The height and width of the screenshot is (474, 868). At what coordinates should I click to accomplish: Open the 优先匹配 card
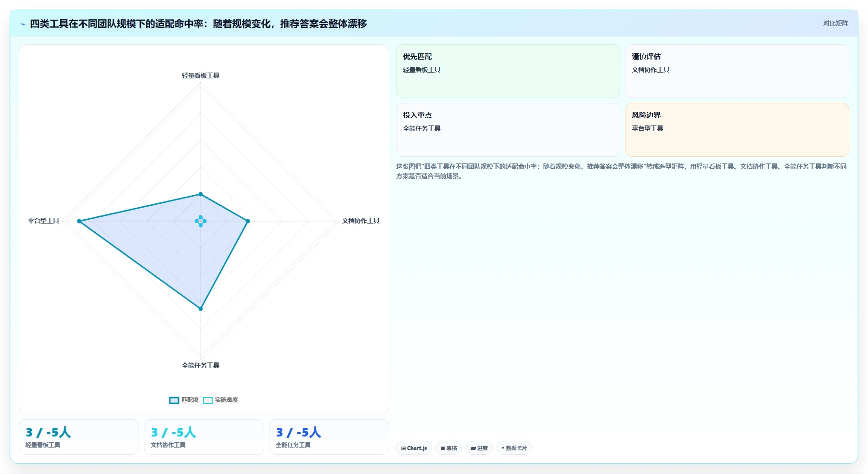[x=508, y=71]
